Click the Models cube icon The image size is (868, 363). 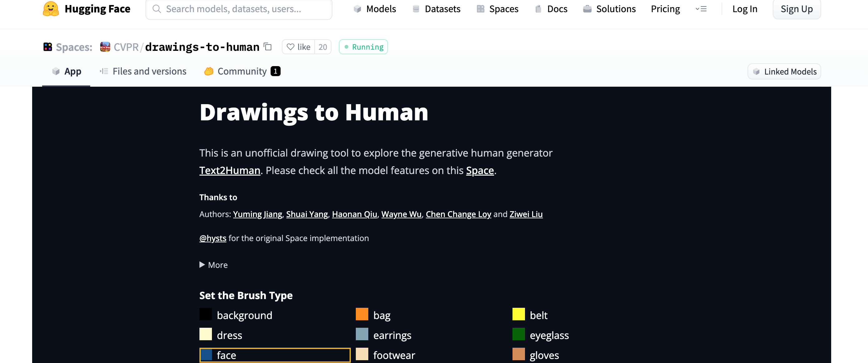click(357, 9)
